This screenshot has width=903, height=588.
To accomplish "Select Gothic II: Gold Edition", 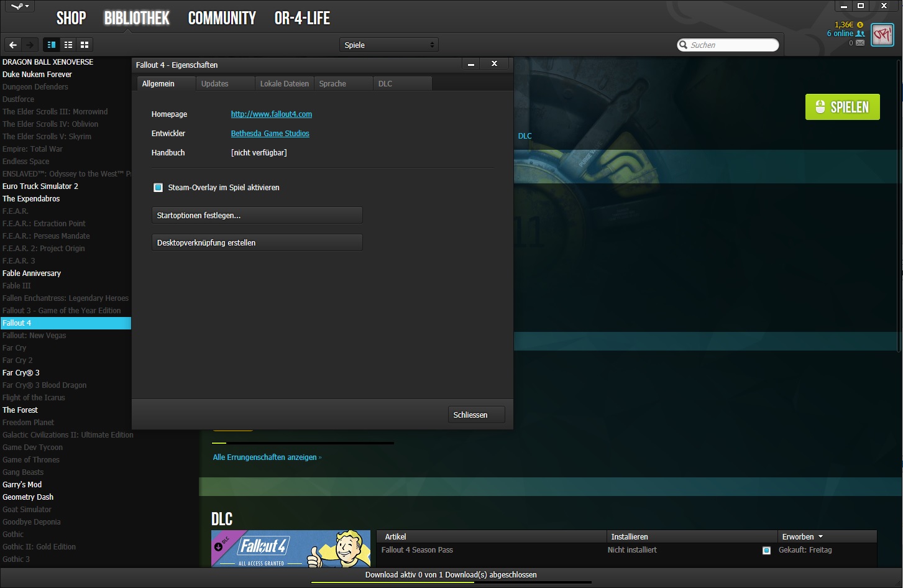I will pos(39,547).
